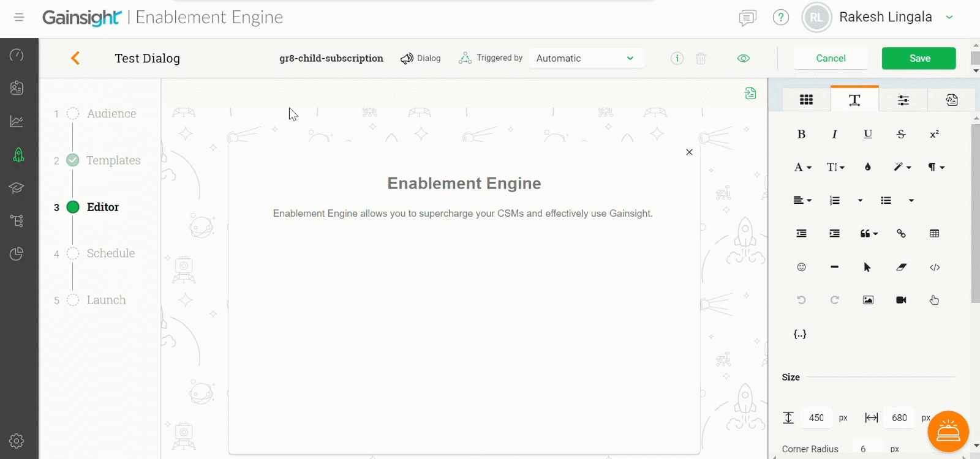The height and width of the screenshot is (459, 980).
Task: Insert an ordered list
Action: click(834, 200)
